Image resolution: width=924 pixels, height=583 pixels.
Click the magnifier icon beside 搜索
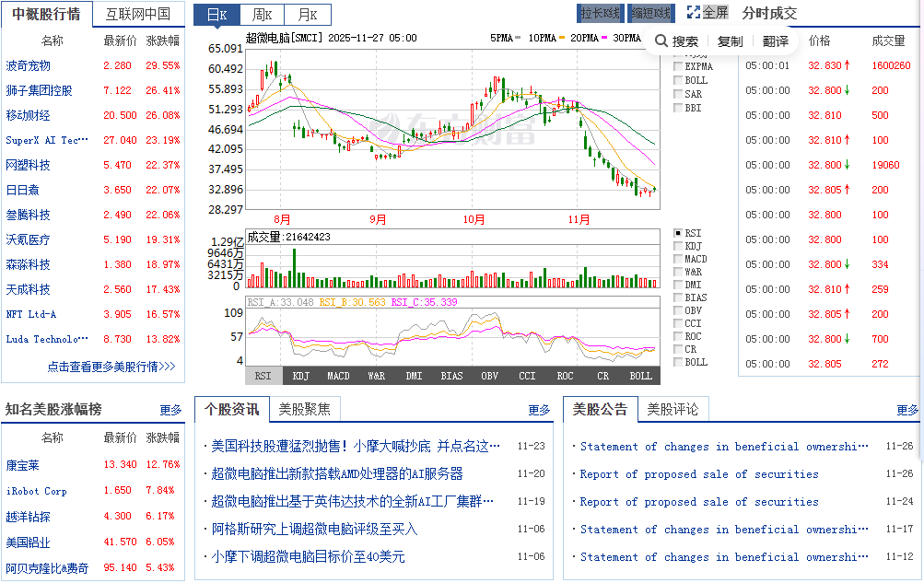[x=661, y=41]
